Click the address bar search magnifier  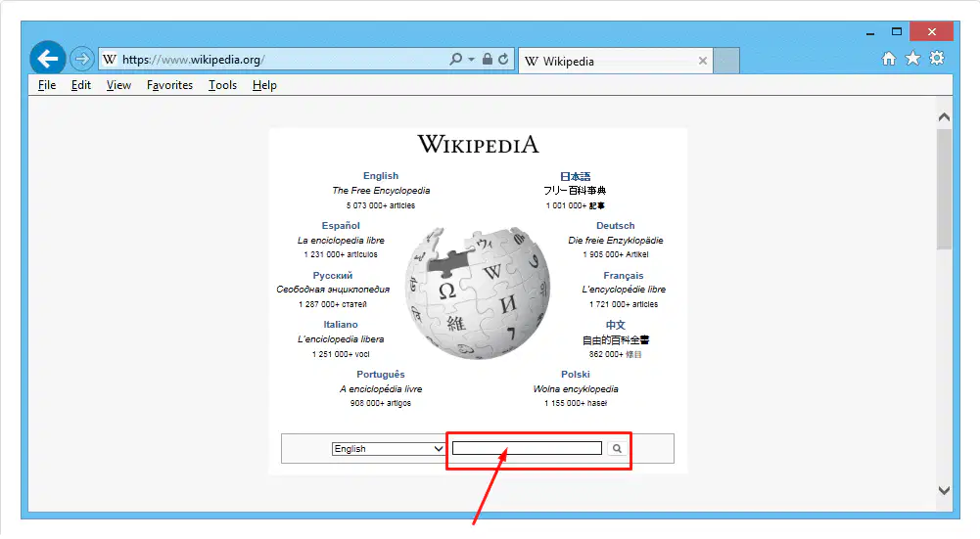pyautogui.click(x=455, y=59)
